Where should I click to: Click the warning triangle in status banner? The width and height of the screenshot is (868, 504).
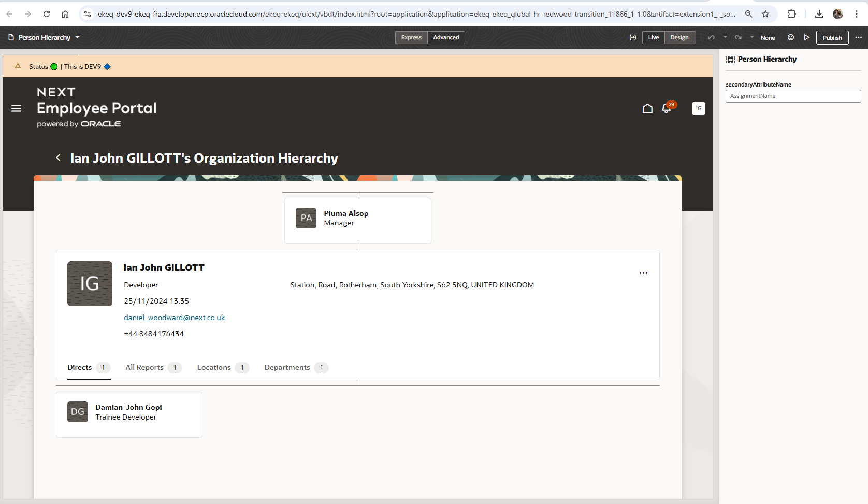pos(18,66)
